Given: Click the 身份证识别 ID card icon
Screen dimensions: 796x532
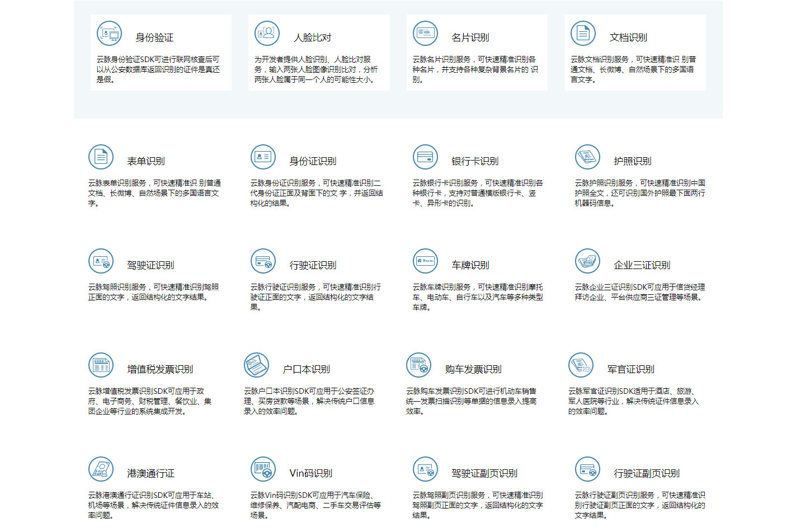Looking at the screenshot, I should [x=263, y=157].
